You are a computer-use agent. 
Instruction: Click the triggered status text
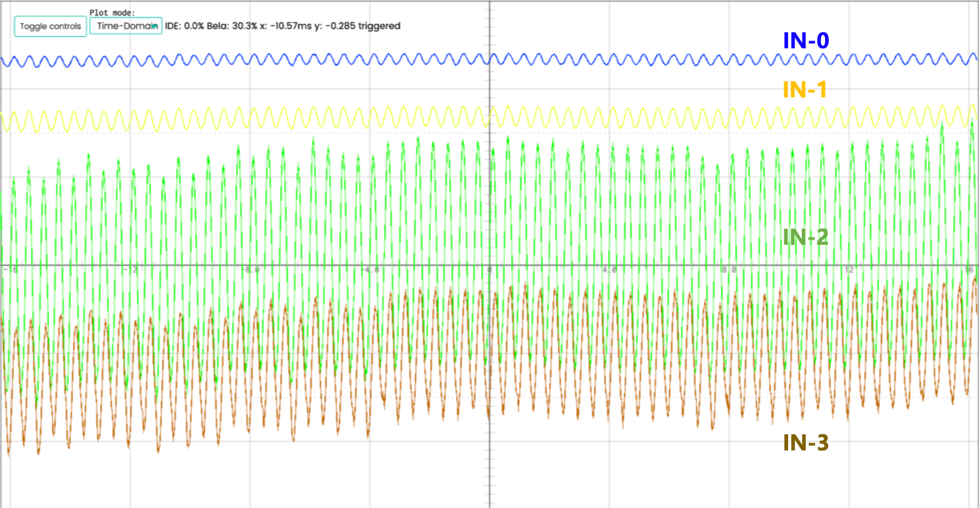(x=381, y=26)
